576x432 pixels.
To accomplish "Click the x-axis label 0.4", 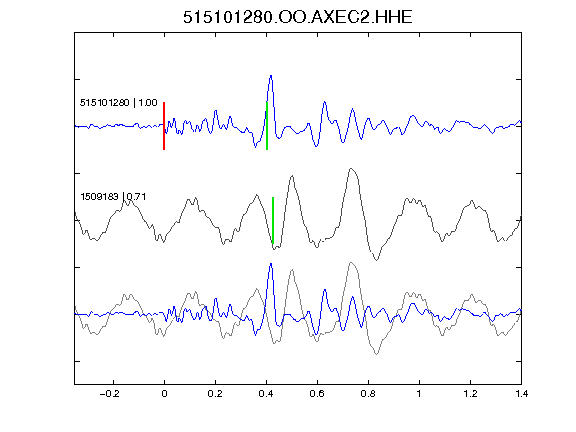I will [266, 394].
